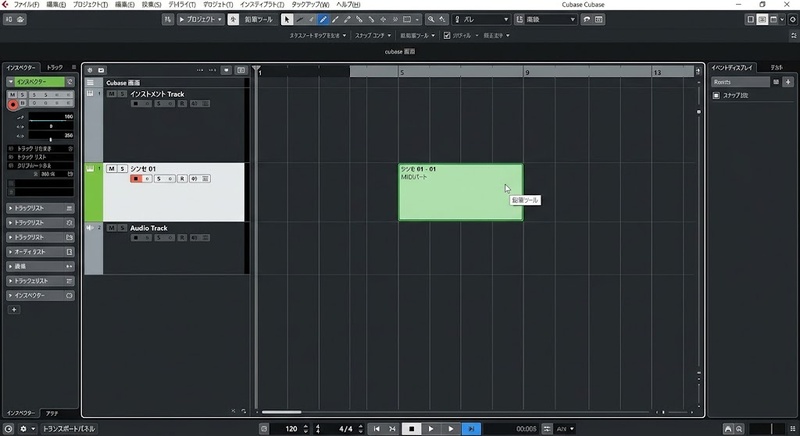Viewport: 800px width, 436px height.
Task: Click the blue highlighted transport button
Action: coord(471,429)
